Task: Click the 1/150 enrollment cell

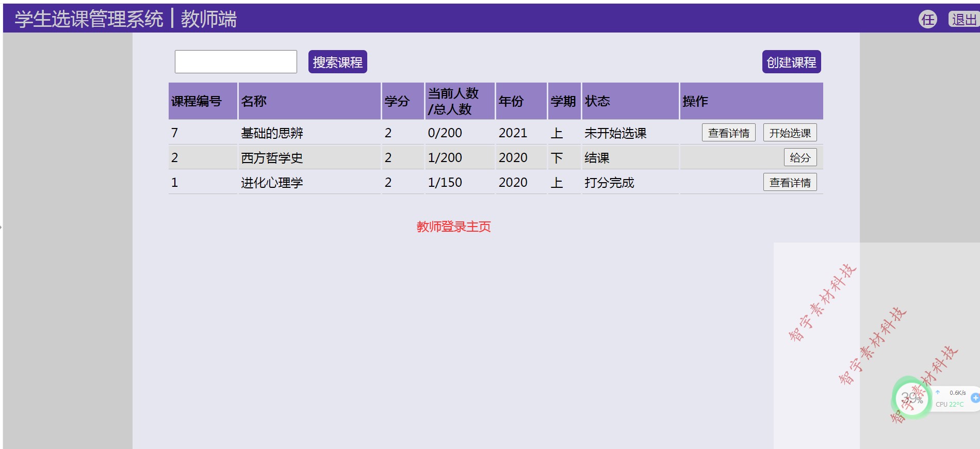Action: [460, 183]
